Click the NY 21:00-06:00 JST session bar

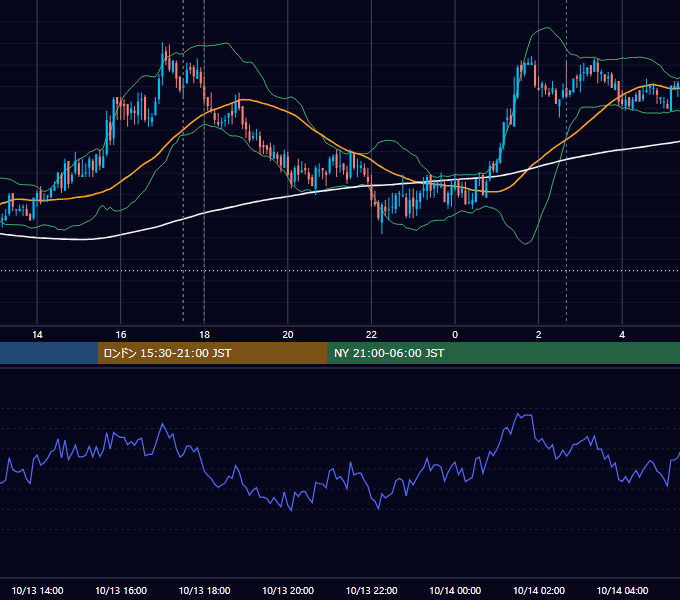[x=503, y=353]
